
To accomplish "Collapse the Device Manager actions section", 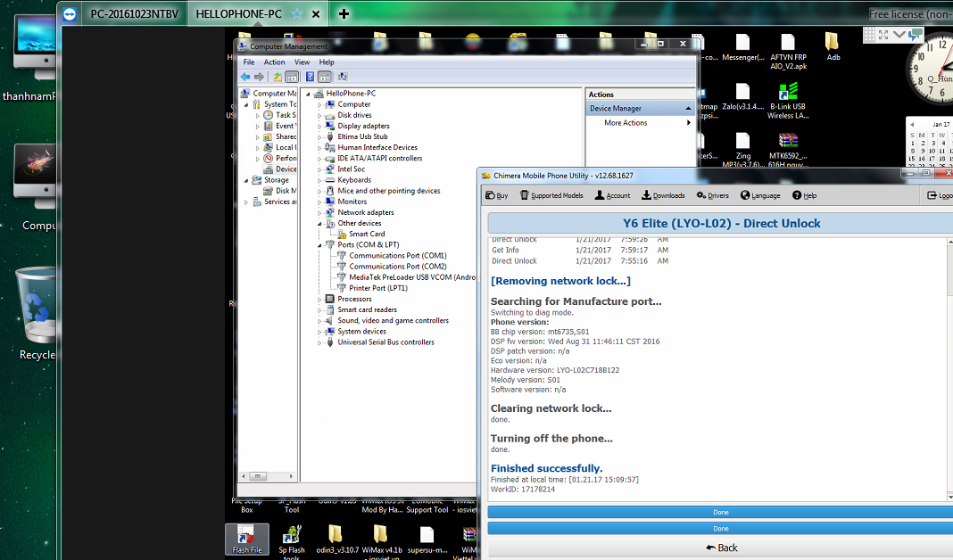I will 688,108.
